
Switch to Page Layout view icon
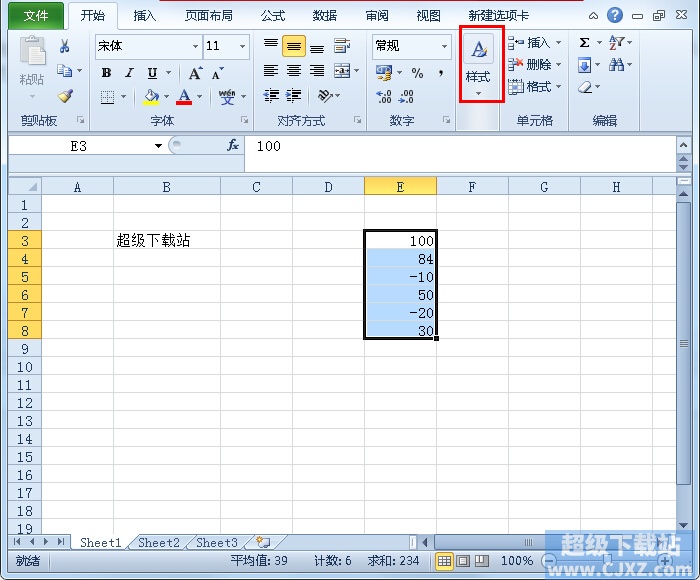pyautogui.click(x=463, y=560)
